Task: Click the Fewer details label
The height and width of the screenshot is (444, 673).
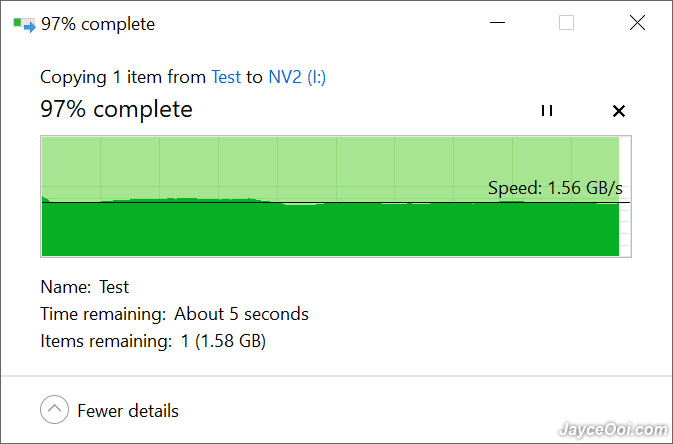Action: coord(128,411)
